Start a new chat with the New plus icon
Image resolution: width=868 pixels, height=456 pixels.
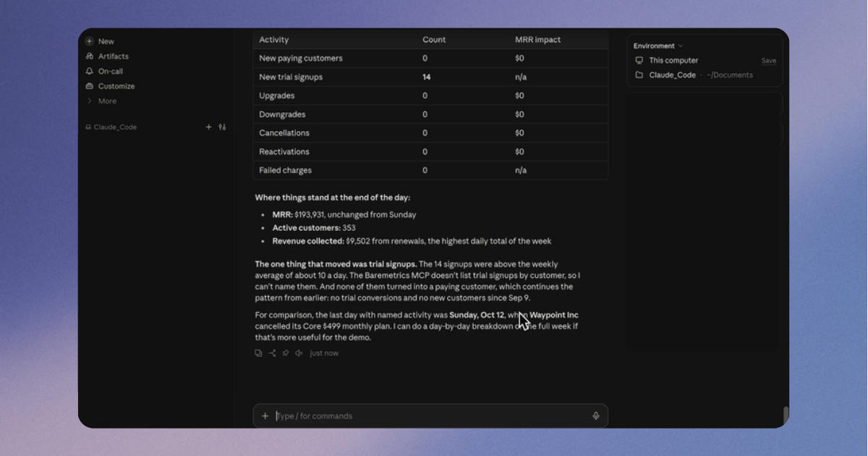point(89,41)
